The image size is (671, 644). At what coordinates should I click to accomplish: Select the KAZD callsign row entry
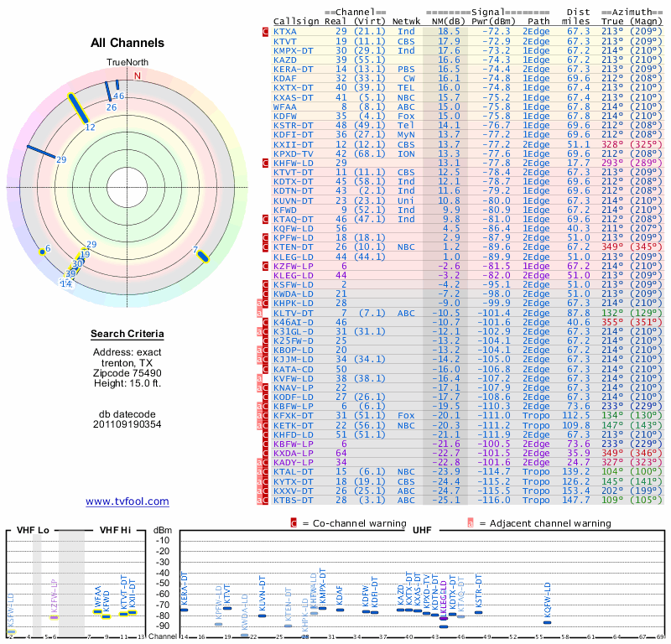[x=286, y=60]
